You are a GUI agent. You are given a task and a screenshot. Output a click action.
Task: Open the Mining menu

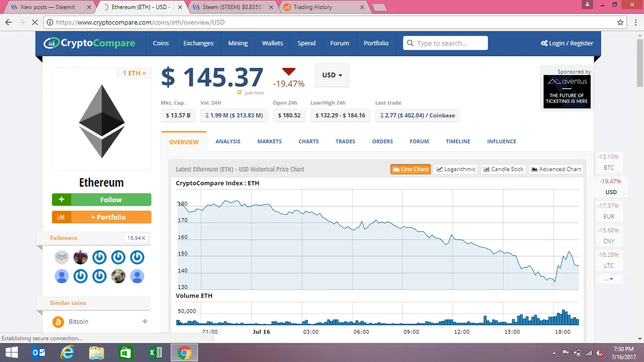[x=238, y=43]
